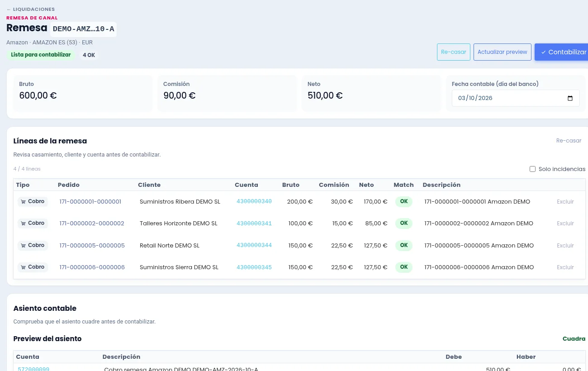Screen dimensions: 588x371
Task: Post the remittance with the Contabilizar button
Action: 561,52
